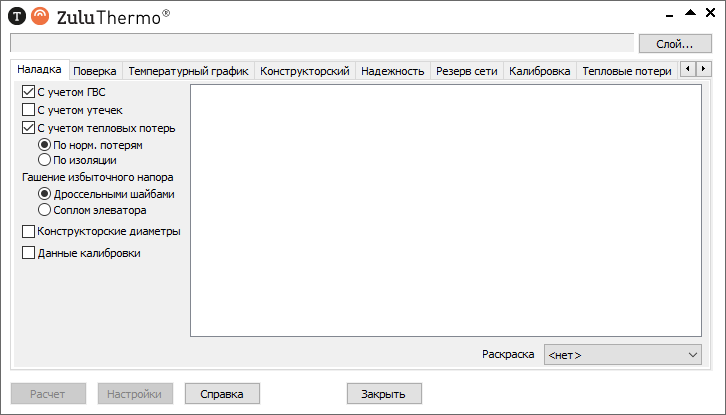Enable 'Конструкторские диаметры' checkbox
Viewport: 726px width, 415px height.
[28, 231]
